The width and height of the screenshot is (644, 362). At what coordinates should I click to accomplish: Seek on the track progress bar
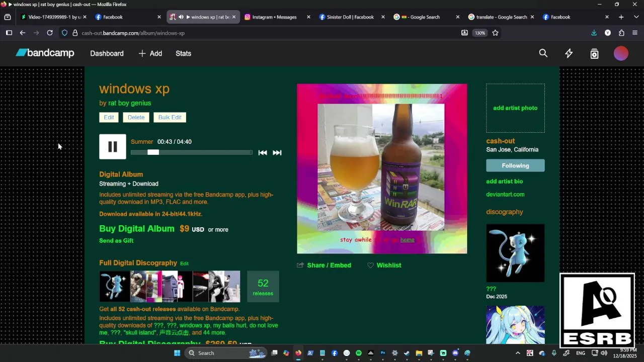(191, 152)
